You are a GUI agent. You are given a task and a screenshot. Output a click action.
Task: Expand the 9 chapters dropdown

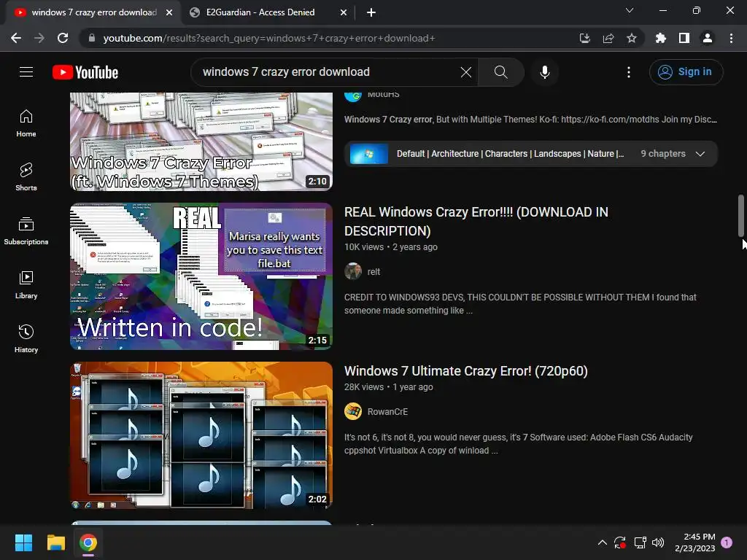pyautogui.click(x=700, y=154)
